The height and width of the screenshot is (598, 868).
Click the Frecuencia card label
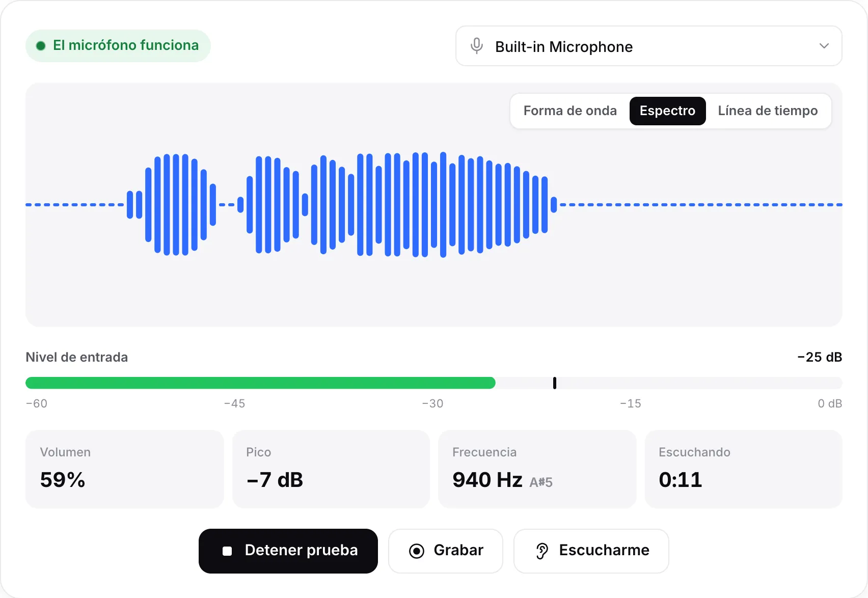[484, 452]
